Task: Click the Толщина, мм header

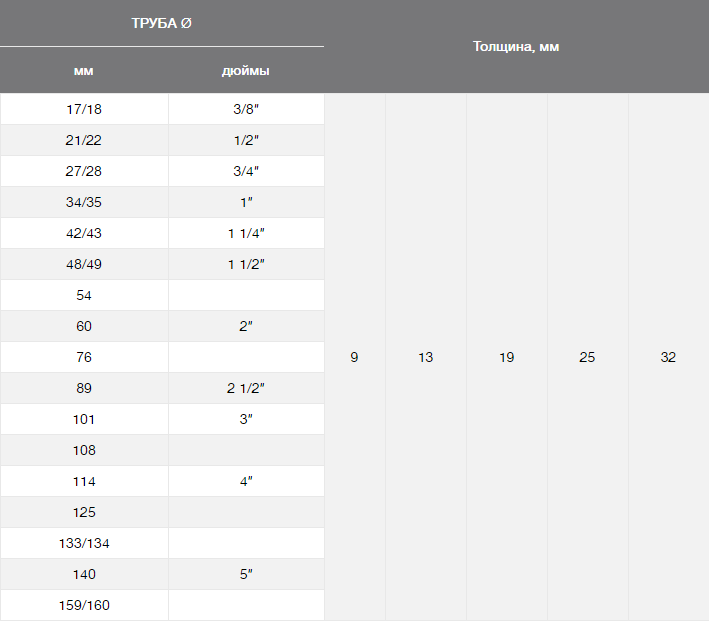Action: (516, 47)
